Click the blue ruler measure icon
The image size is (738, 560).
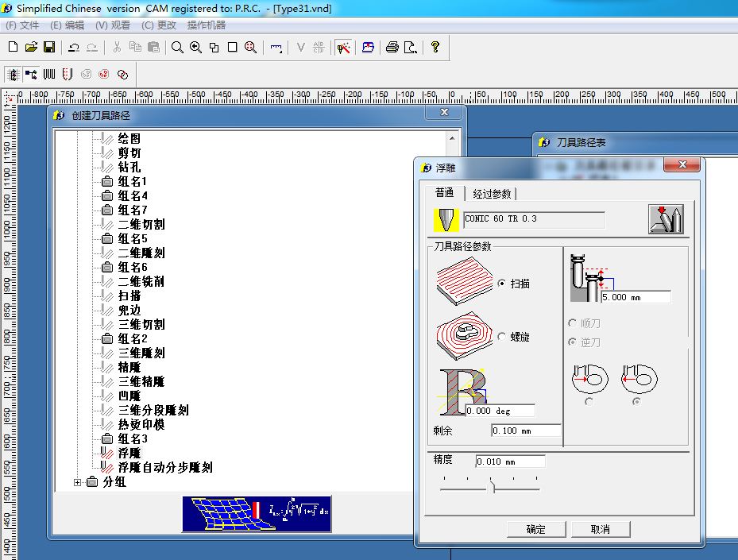tap(276, 48)
